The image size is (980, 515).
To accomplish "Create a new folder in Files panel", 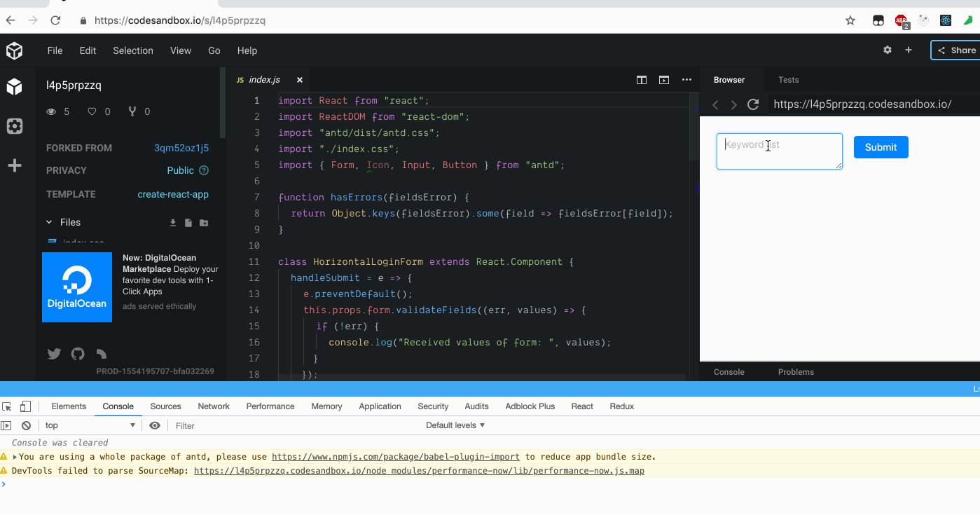I will click(203, 222).
